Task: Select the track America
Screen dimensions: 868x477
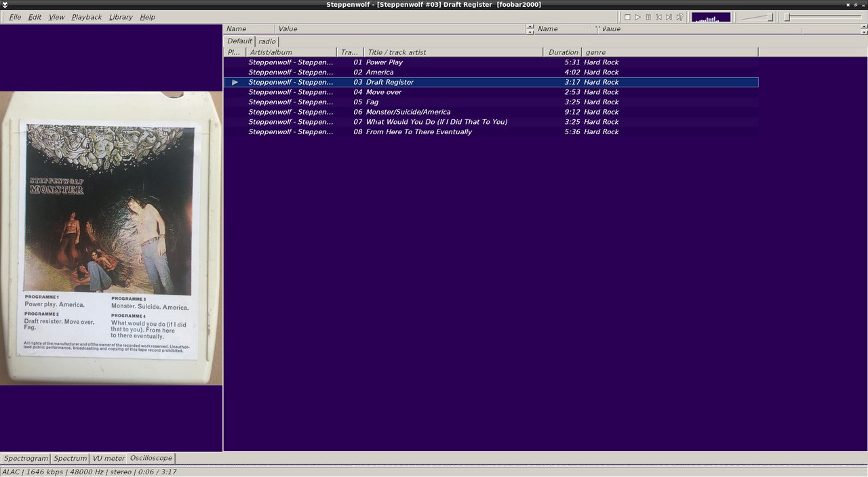Action: [491, 72]
